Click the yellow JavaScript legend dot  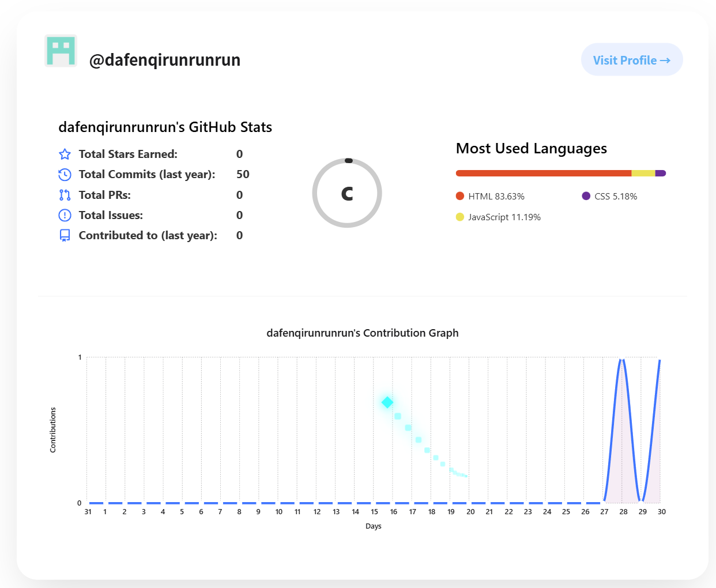point(460,217)
